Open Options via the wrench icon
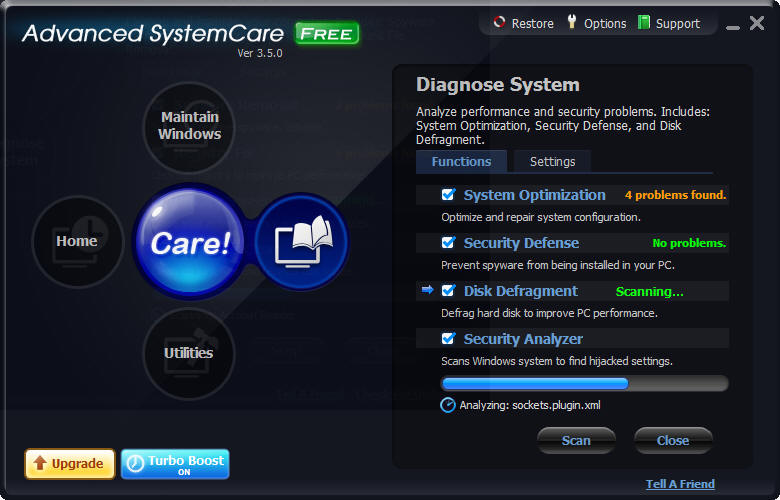The height and width of the screenshot is (500, 780). (x=572, y=21)
